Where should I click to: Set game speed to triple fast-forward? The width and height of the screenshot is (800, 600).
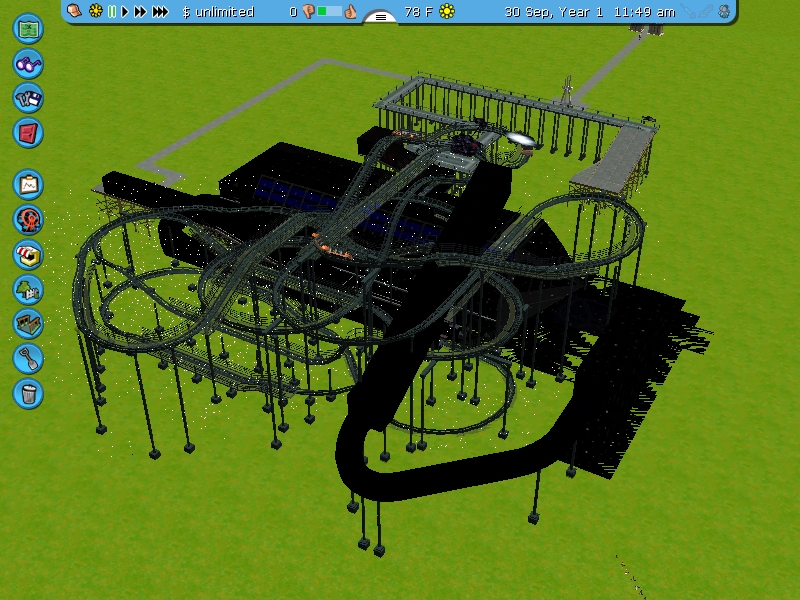pos(159,12)
